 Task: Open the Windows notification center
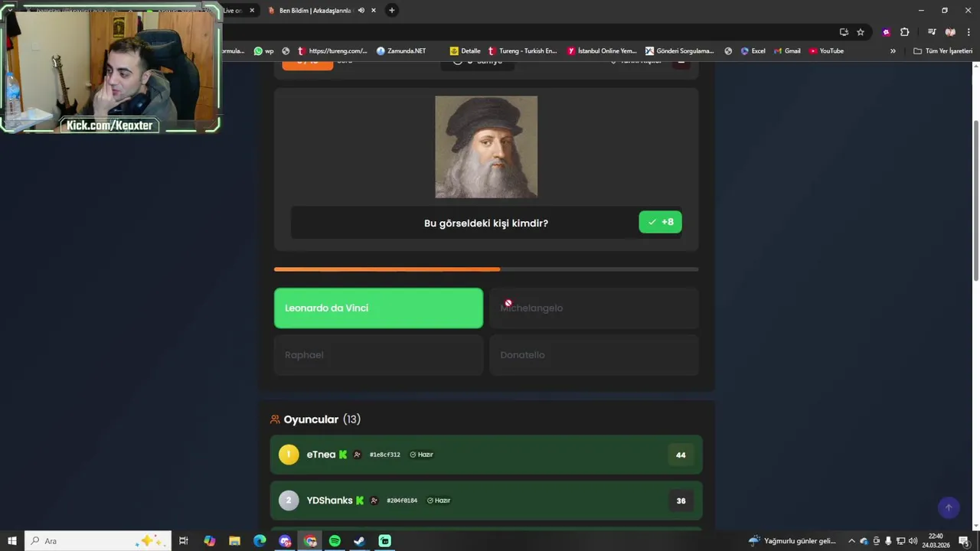coord(964,541)
